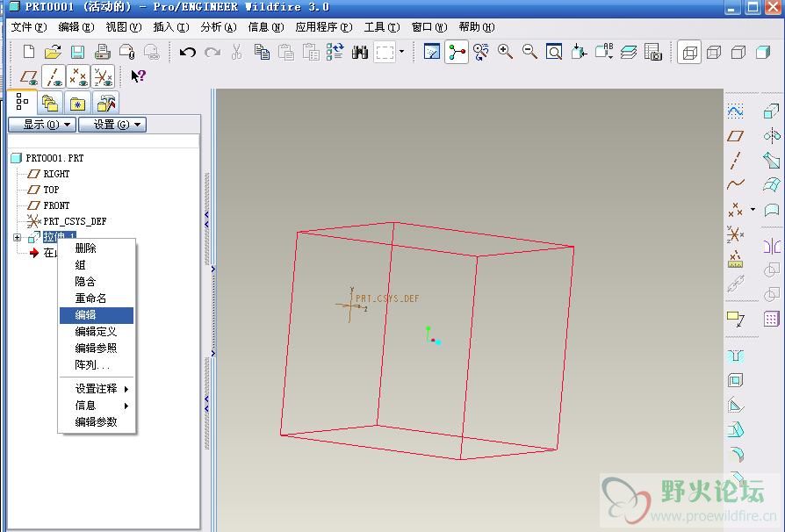The height and width of the screenshot is (532, 785).
Task: Open the 设置 dropdown in the model tree
Action: coord(112,125)
